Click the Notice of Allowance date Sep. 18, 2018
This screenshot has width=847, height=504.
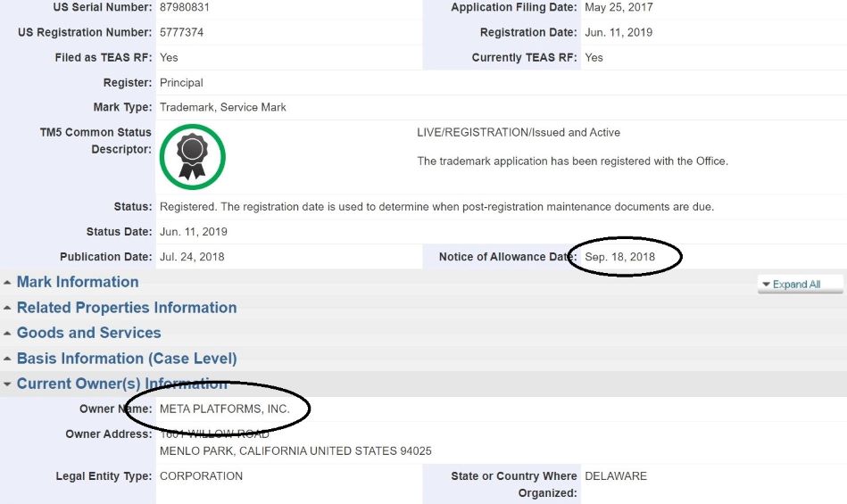click(x=619, y=257)
